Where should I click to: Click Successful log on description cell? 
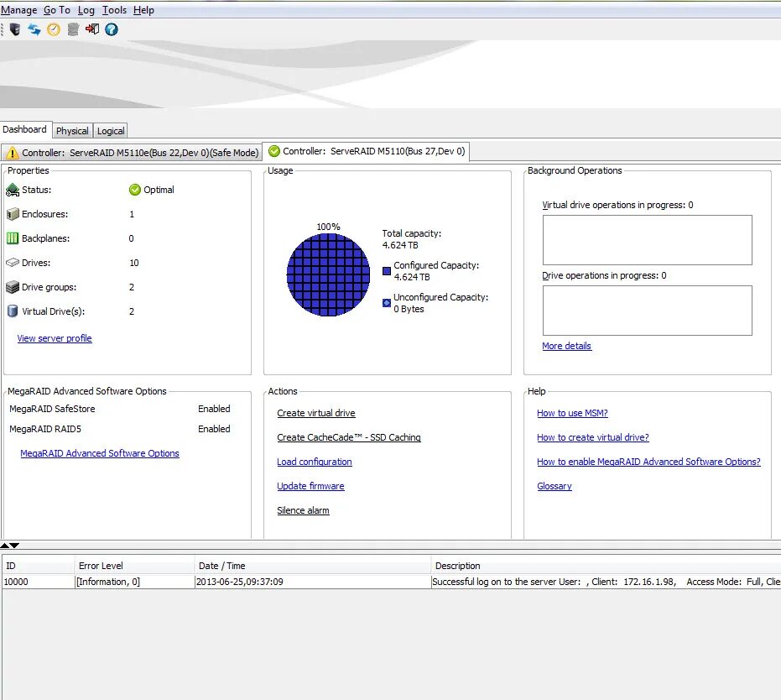pyautogui.click(x=606, y=582)
